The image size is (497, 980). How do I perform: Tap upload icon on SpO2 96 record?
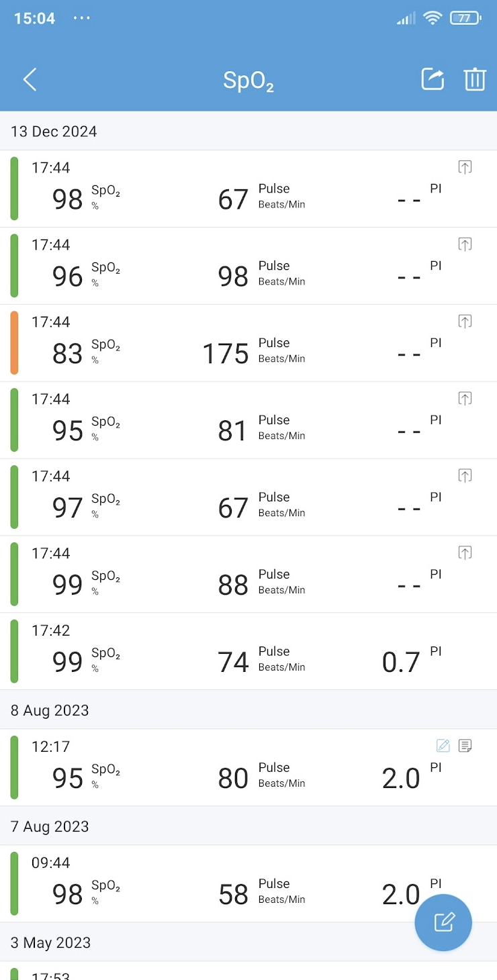coord(465,244)
